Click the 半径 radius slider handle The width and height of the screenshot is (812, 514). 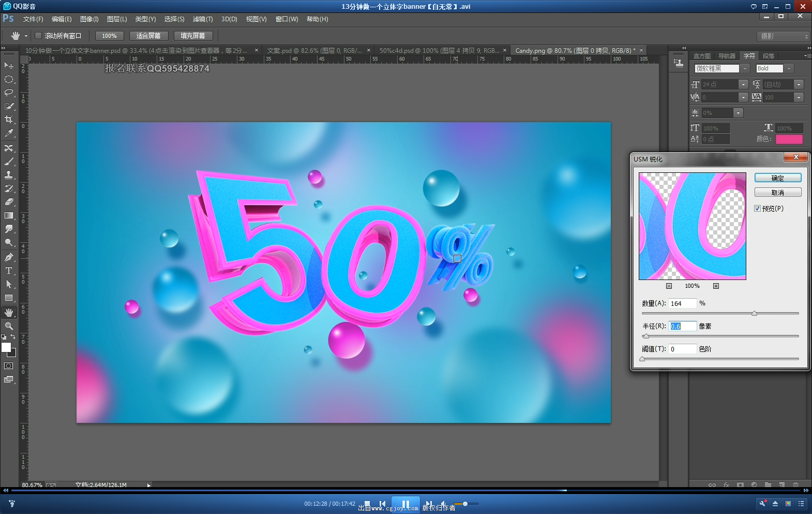[645, 336]
